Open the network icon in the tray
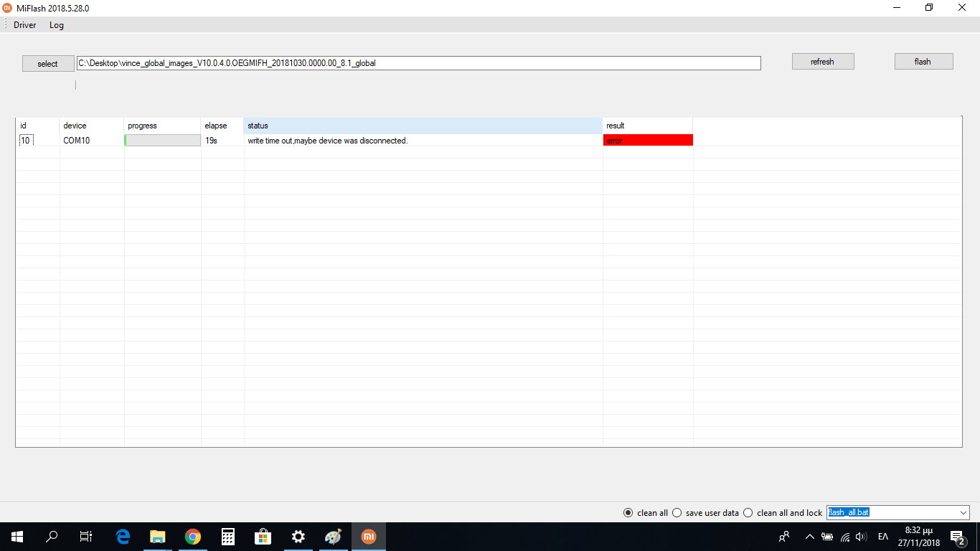The image size is (980, 551). click(x=845, y=537)
